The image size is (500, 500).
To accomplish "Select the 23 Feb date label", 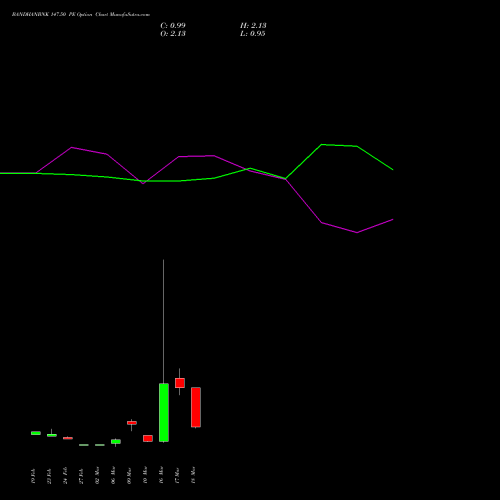I will [x=49, y=475].
